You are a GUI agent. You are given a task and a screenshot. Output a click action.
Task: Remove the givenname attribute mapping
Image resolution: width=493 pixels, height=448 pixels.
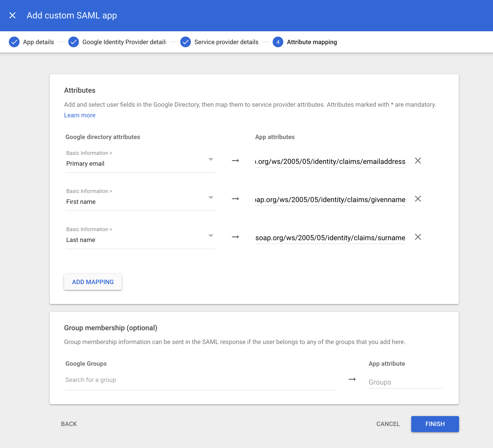[418, 199]
